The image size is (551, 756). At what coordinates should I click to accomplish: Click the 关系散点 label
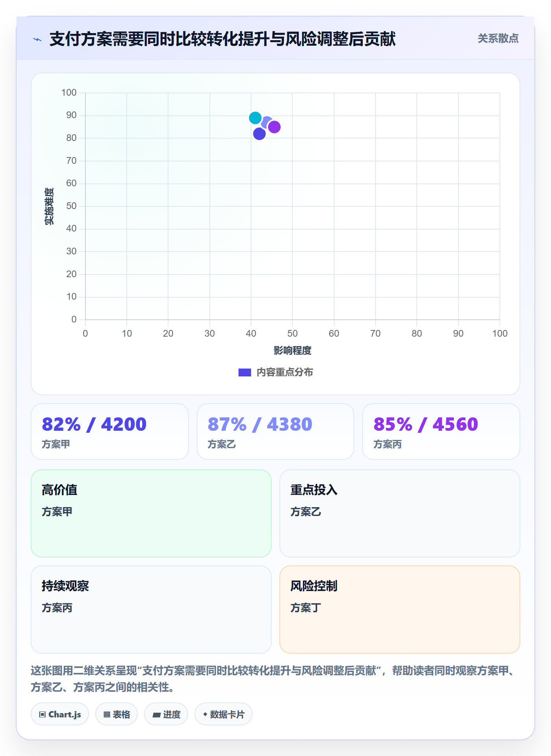(498, 39)
